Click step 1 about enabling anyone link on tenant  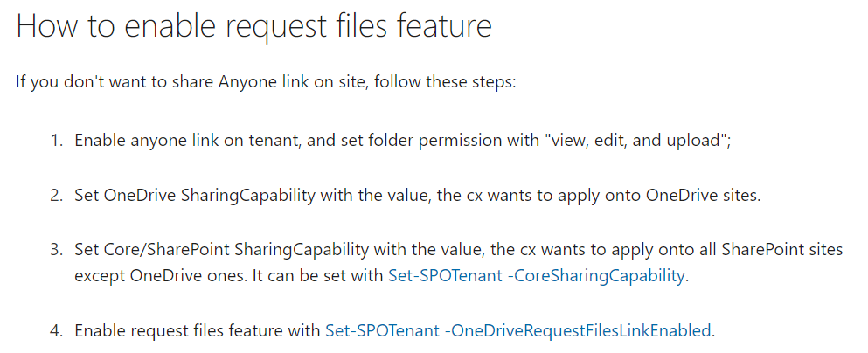[x=403, y=141]
